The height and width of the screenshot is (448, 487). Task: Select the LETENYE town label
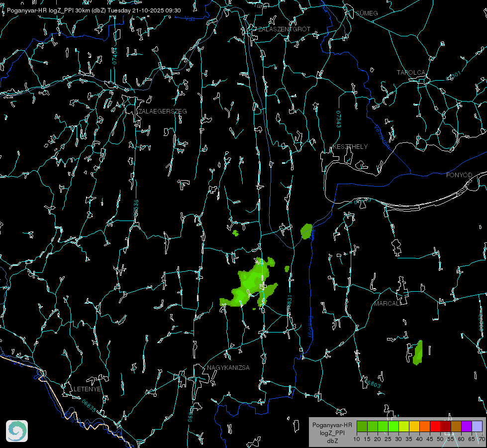(87, 389)
